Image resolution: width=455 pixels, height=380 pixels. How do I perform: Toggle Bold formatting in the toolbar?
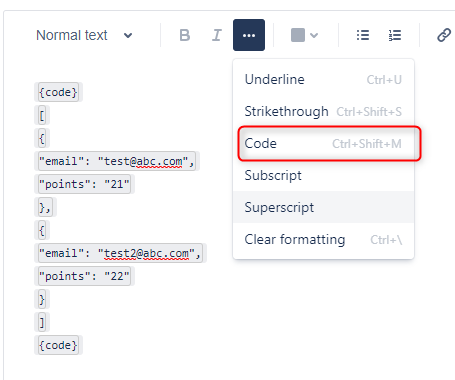[x=184, y=35]
